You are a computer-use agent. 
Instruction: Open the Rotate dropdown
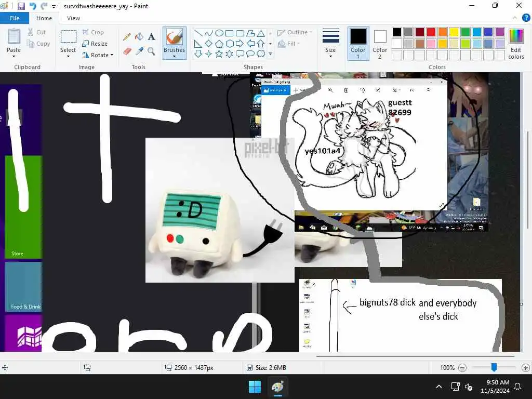[x=98, y=55]
